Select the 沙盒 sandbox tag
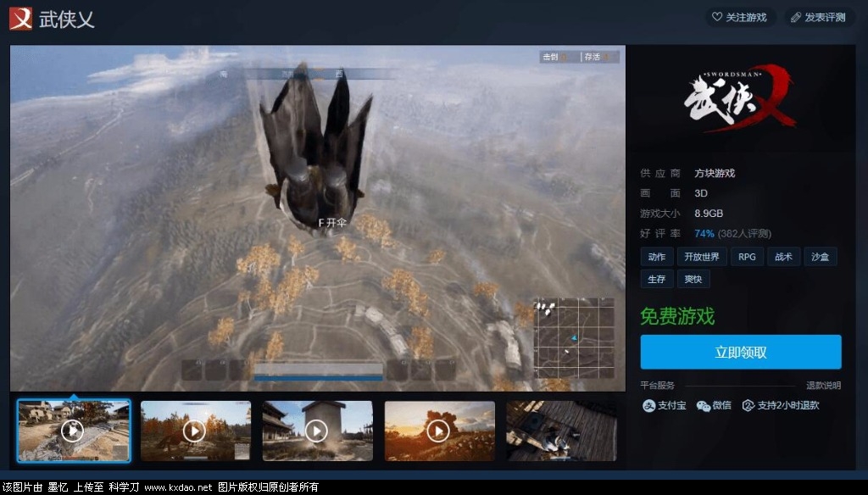The image size is (868, 495). pos(820,257)
